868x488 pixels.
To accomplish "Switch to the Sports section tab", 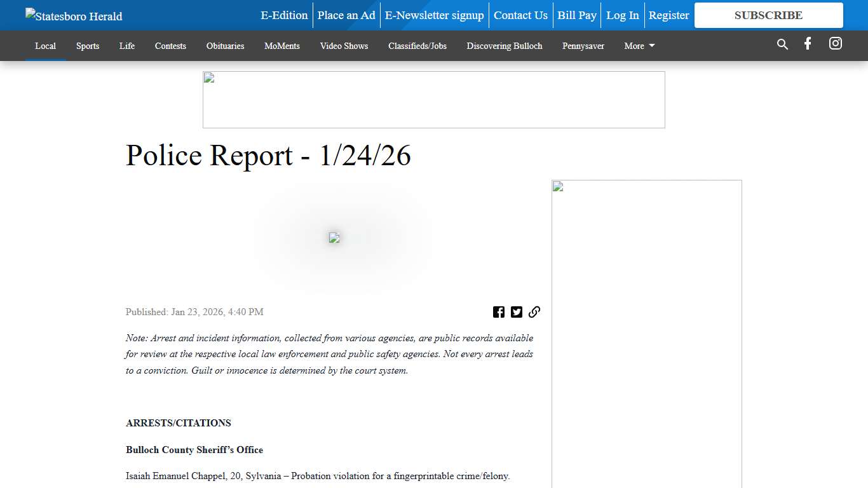I will [x=88, y=46].
